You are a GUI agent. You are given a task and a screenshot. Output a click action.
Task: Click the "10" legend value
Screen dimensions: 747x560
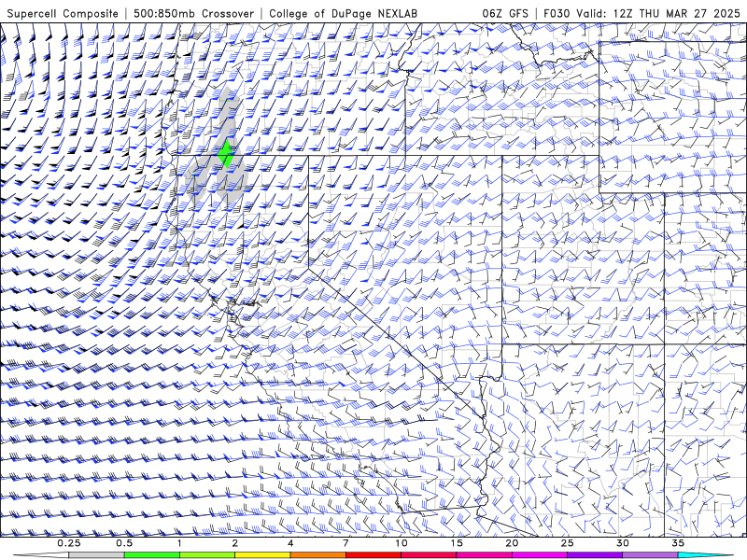pos(402,543)
